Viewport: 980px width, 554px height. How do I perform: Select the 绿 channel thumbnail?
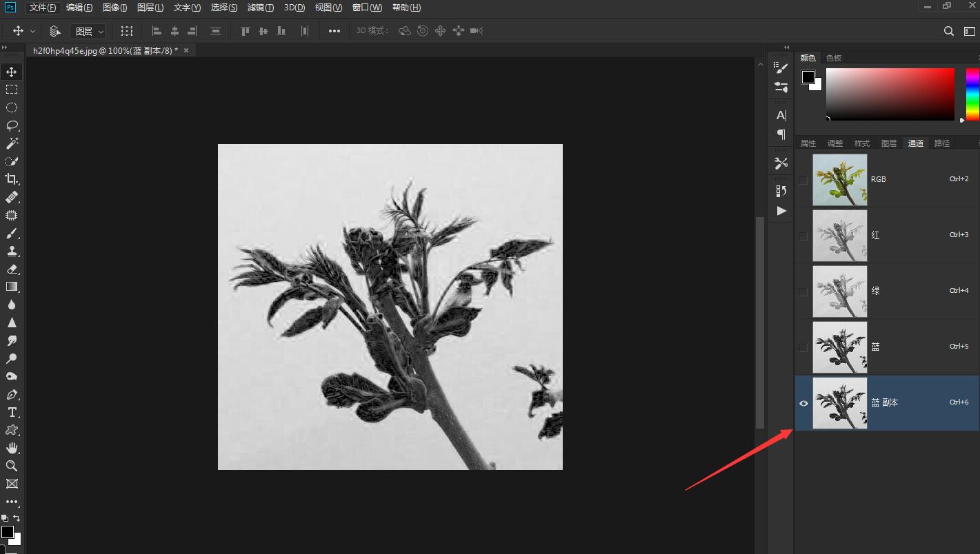tap(839, 291)
